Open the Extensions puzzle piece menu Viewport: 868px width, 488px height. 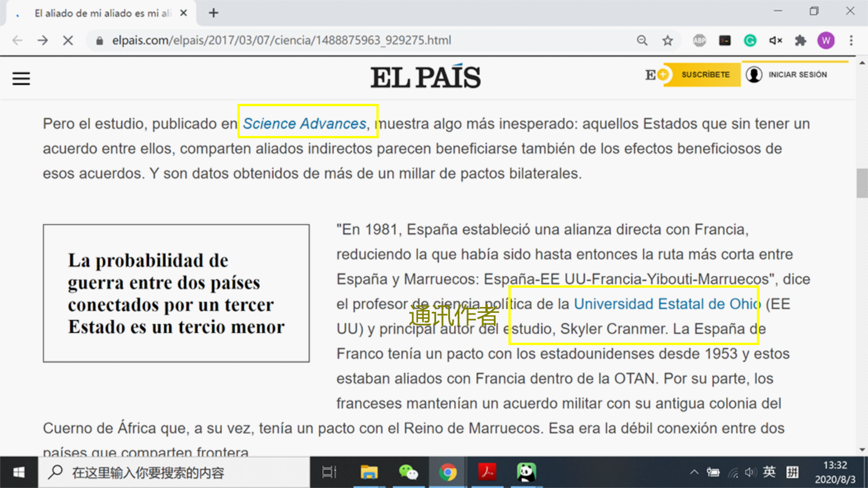800,40
